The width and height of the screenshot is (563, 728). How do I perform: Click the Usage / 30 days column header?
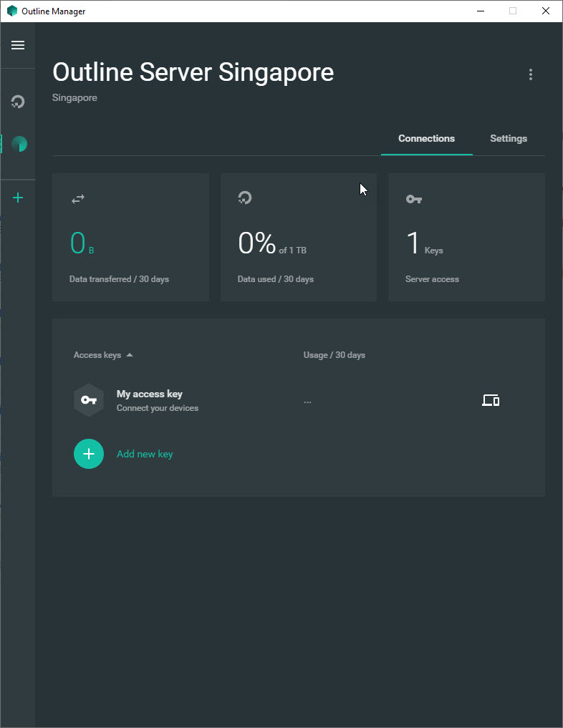coord(334,355)
